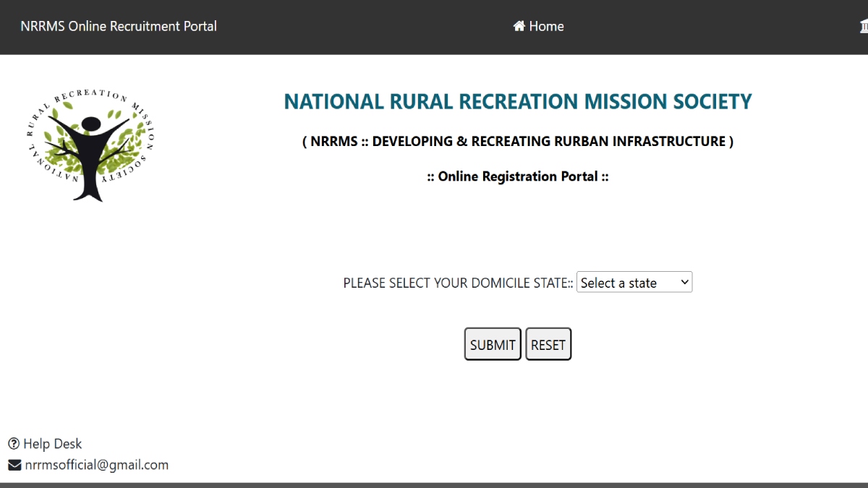The width and height of the screenshot is (868, 488).
Task: Click the domicile state prompt text
Action: pyautogui.click(x=458, y=283)
